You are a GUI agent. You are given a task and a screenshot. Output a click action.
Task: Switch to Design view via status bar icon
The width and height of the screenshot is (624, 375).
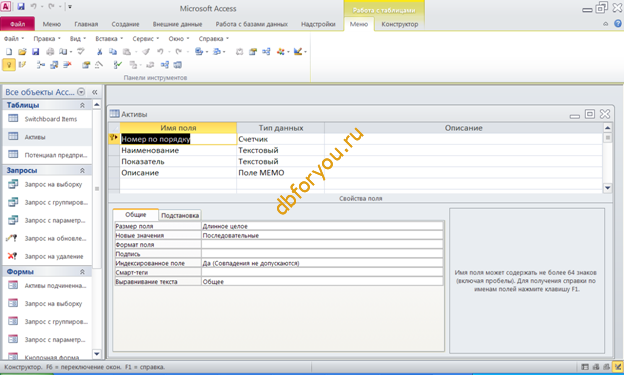pyautogui.click(x=618, y=367)
